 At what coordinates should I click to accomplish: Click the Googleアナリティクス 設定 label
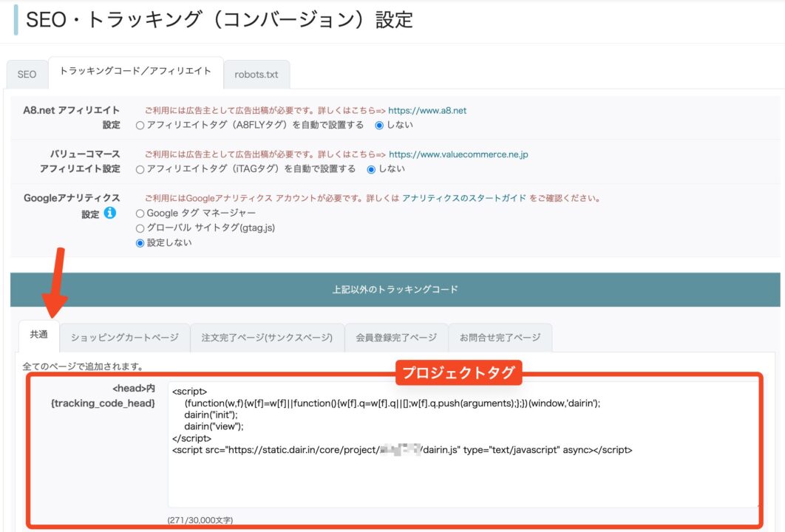(x=72, y=205)
